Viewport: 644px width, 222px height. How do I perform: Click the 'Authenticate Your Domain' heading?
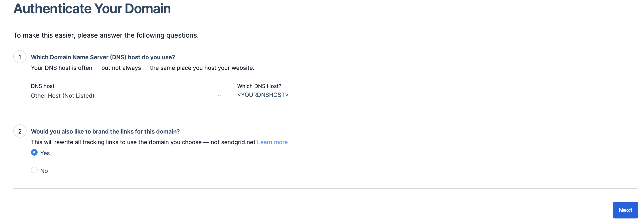92,9
